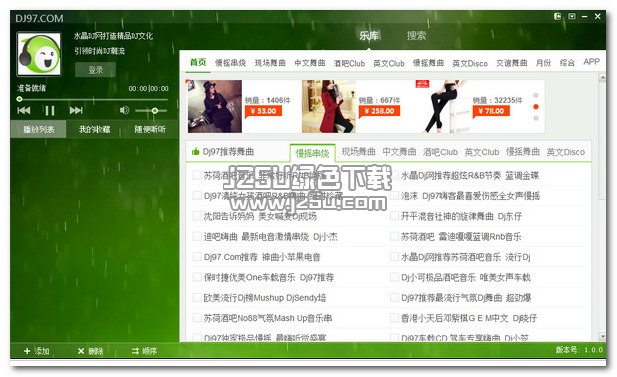Switch to the 播放列表 tab
This screenshot has width=617, height=377.
pyautogui.click(x=38, y=129)
